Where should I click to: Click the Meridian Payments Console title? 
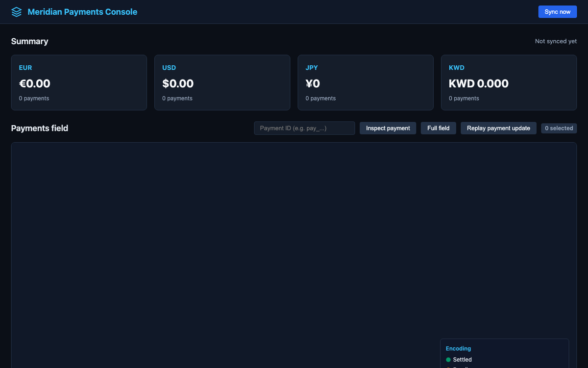pos(82,12)
